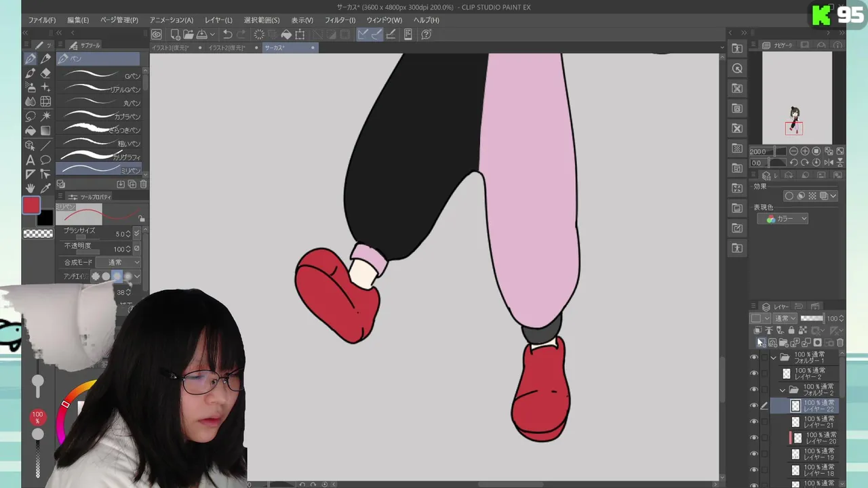Select the Pen tool in the toolbox
The image size is (868, 488).
(31, 59)
